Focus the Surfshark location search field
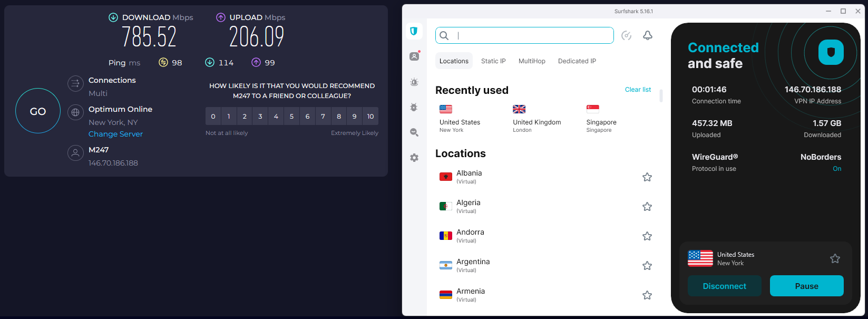 524,35
